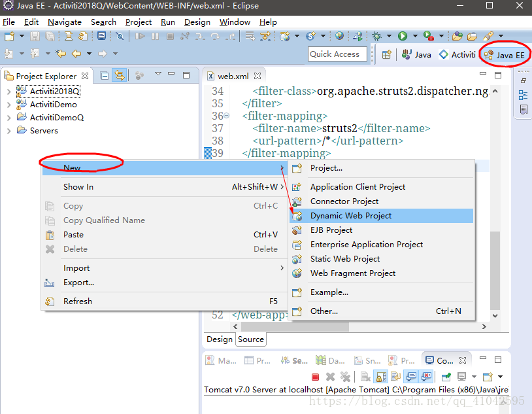This screenshot has height=414, width=532.
Task: Click the Java EE perspective button
Action: [505, 55]
